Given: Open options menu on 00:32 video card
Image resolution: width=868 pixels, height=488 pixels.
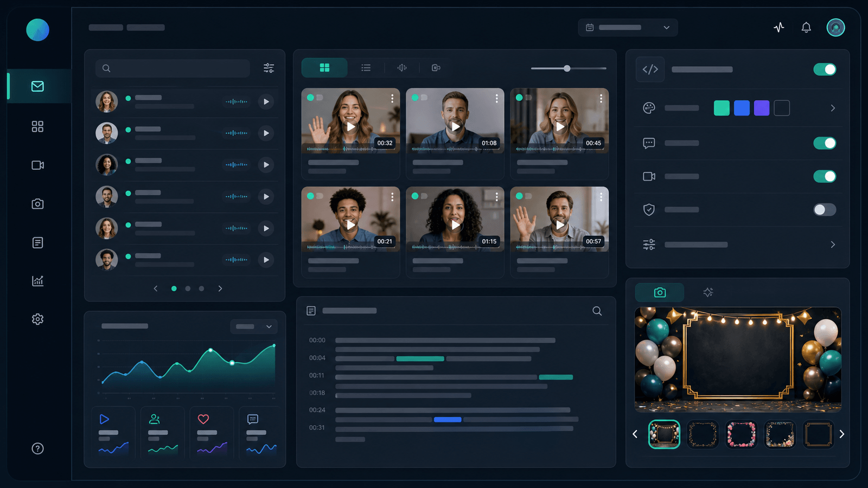Looking at the screenshot, I should 392,98.
